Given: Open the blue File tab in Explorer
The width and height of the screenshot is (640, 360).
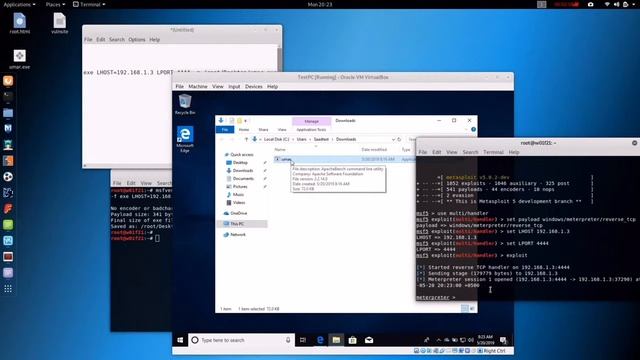Looking at the screenshot, I should (225, 129).
